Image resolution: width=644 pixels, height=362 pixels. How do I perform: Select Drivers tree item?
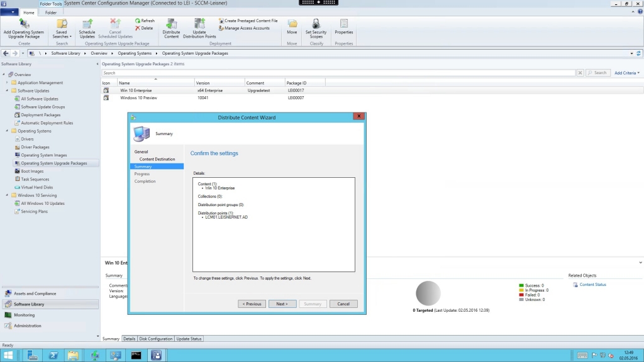[x=27, y=139]
